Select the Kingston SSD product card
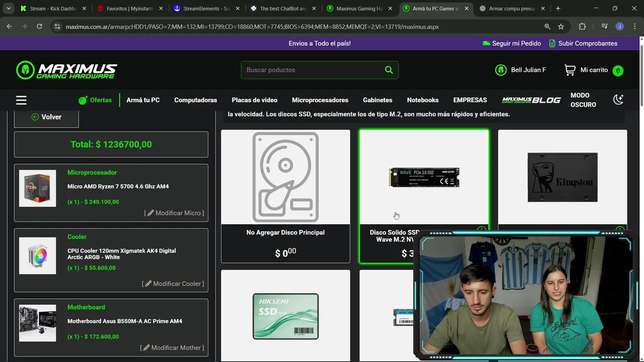 562,178
